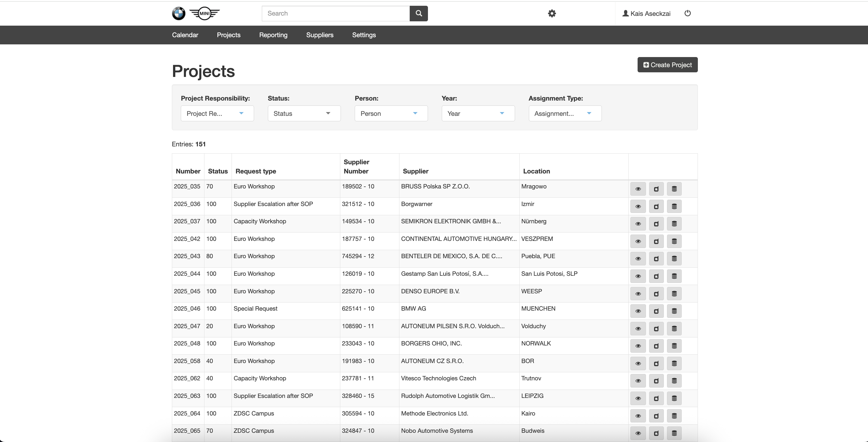Click the Create Project button
The width and height of the screenshot is (868, 442).
click(667, 65)
